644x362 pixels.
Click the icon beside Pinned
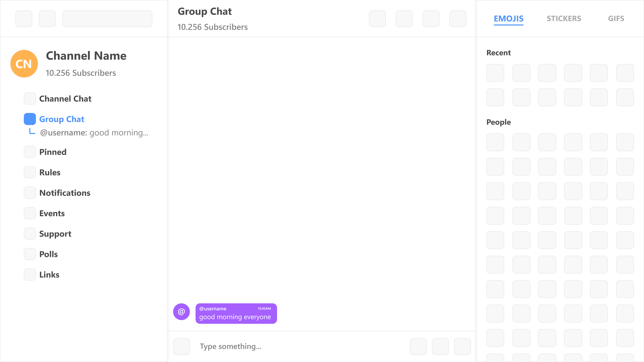pyautogui.click(x=30, y=152)
